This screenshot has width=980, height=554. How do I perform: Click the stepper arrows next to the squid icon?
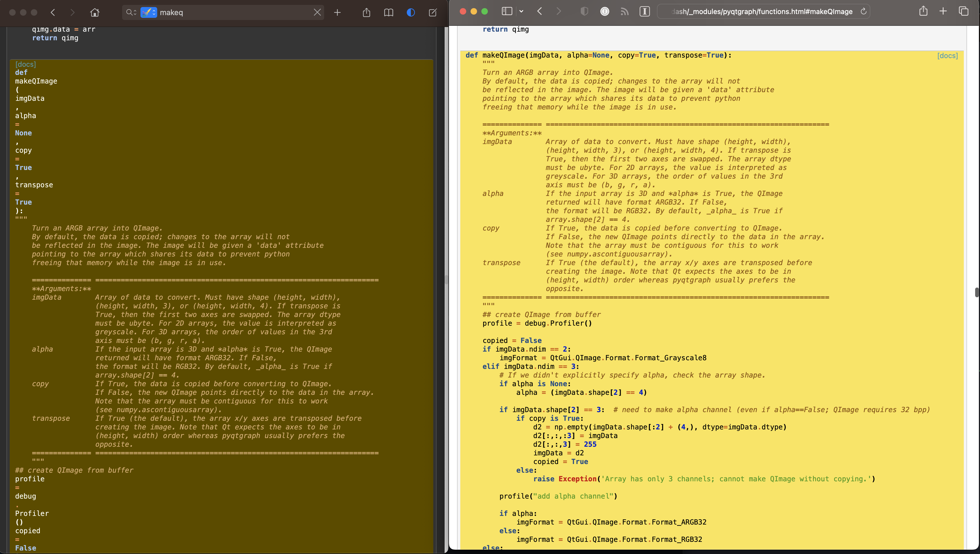(x=154, y=12)
